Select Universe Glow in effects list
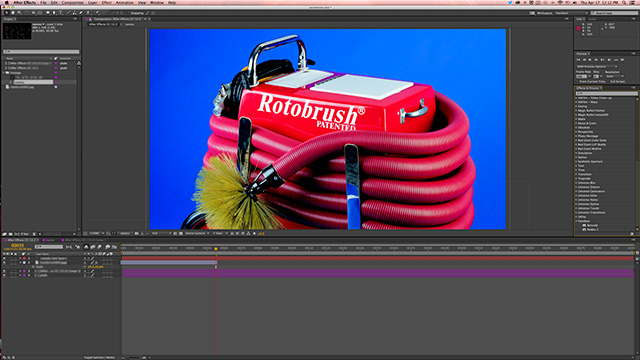640x360 pixels. 588,196
